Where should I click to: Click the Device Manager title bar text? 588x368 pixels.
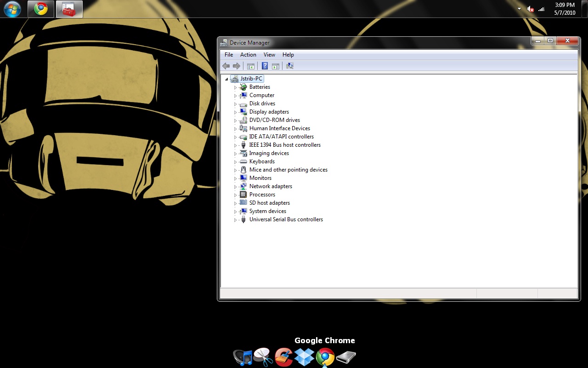pos(249,43)
